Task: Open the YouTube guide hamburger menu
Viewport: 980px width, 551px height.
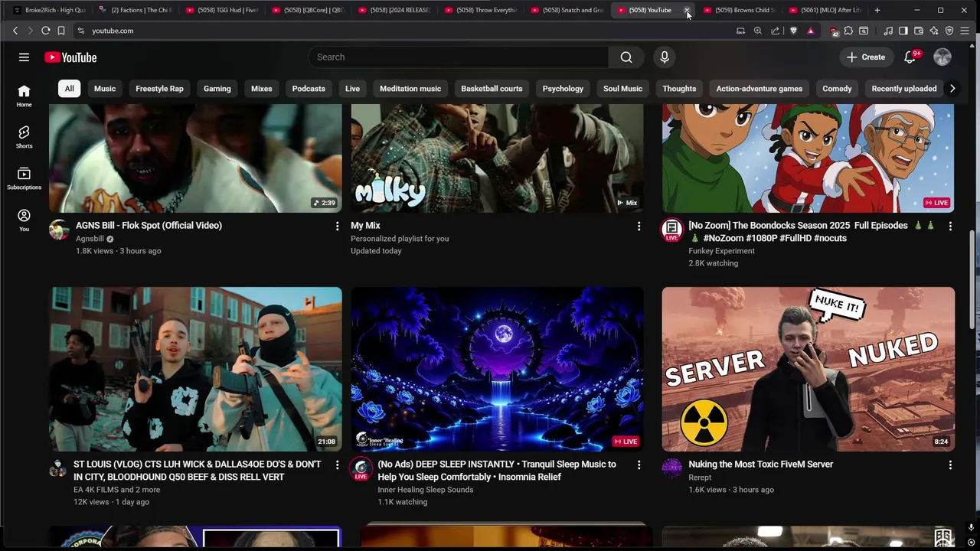Action: coord(24,57)
